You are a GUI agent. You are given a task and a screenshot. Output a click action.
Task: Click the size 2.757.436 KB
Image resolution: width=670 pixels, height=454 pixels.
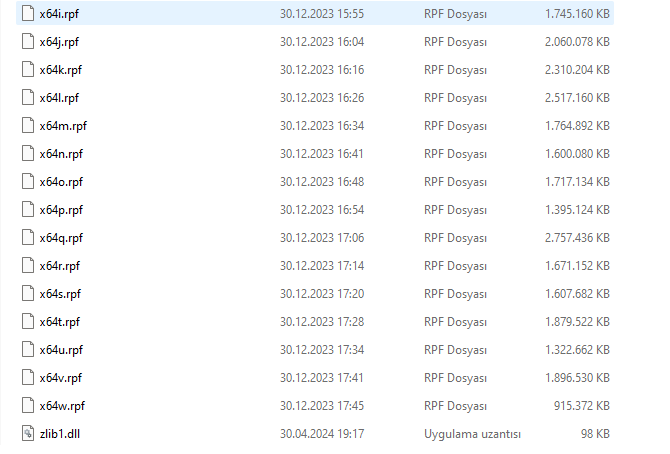pyautogui.click(x=577, y=238)
